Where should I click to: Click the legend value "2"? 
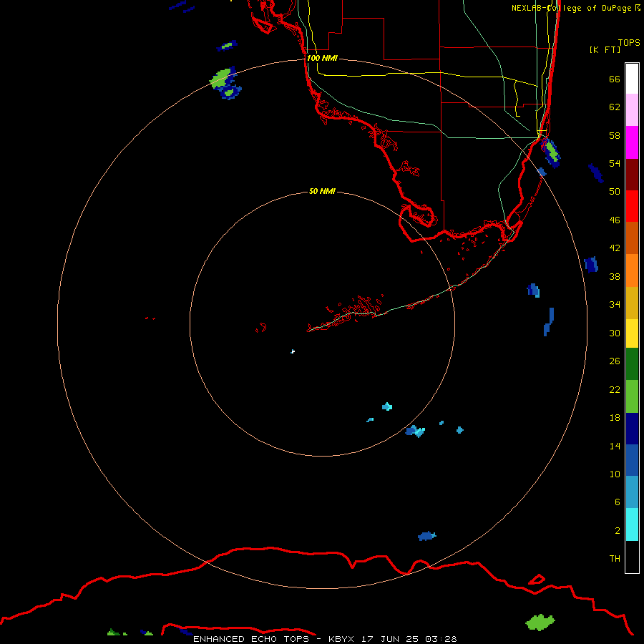[617, 531]
